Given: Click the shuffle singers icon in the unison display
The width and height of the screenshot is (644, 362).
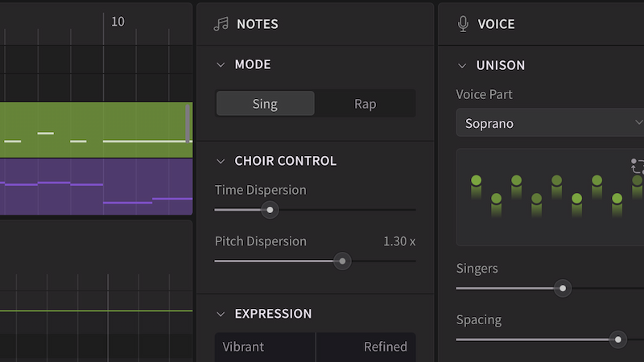Looking at the screenshot, I should (x=638, y=167).
